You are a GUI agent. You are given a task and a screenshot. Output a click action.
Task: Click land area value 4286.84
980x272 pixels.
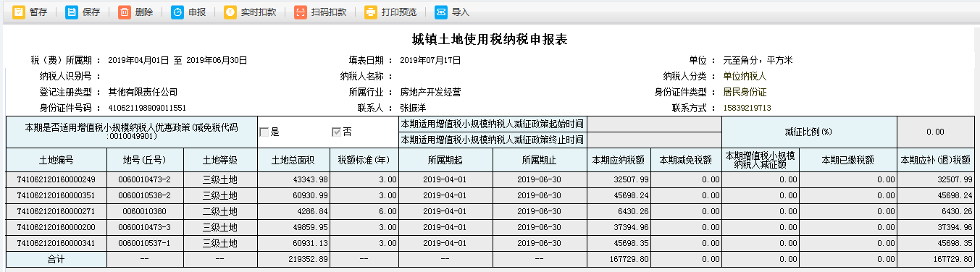coord(293,211)
